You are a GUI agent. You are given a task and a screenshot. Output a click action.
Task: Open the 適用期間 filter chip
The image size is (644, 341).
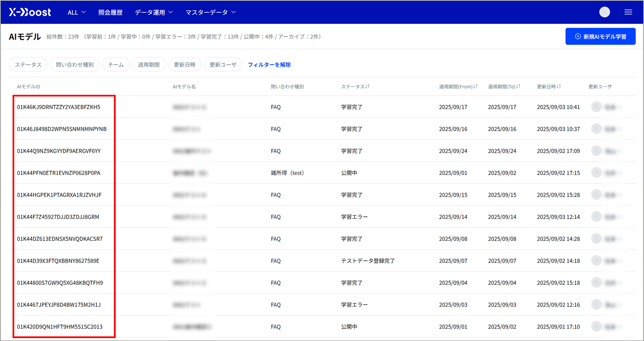click(149, 65)
